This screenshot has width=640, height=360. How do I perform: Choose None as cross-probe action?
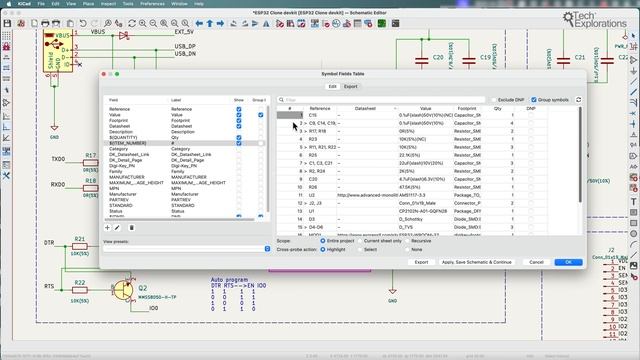(407, 249)
